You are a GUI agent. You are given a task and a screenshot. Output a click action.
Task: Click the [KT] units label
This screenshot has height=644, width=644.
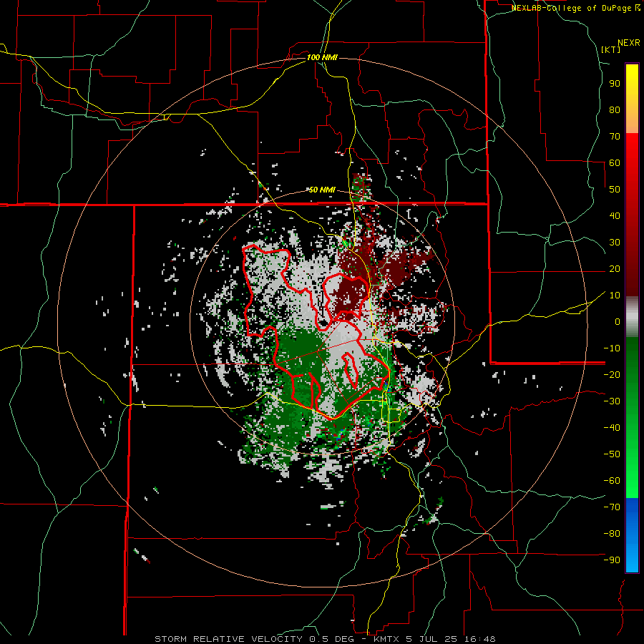tap(611, 49)
